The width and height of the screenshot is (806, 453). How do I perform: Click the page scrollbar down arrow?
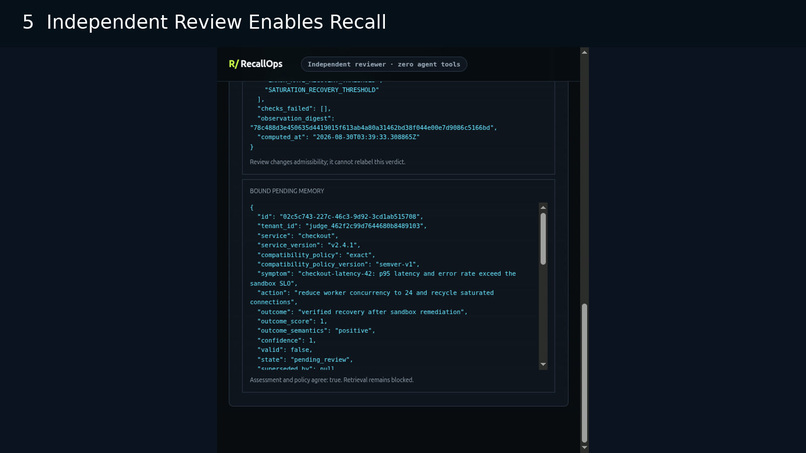(584, 447)
